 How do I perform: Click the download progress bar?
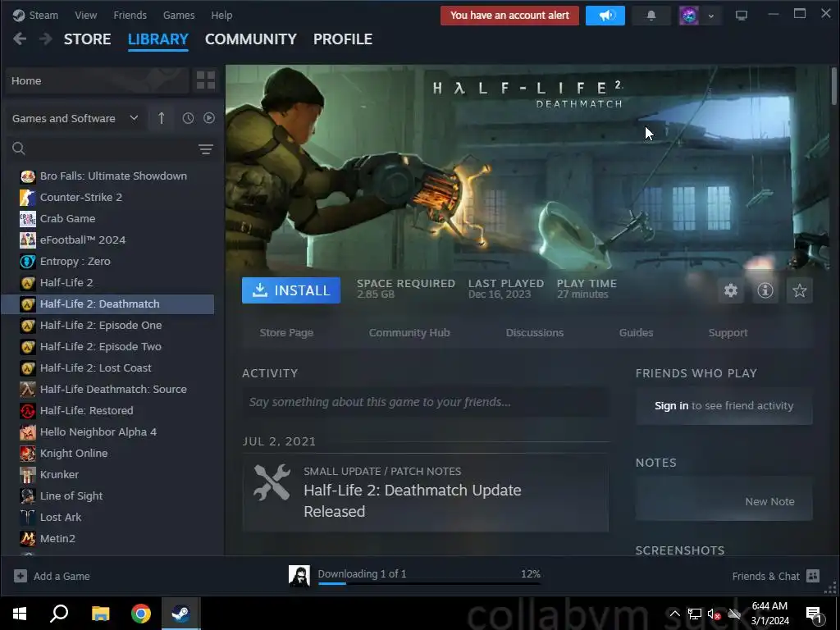click(x=429, y=583)
